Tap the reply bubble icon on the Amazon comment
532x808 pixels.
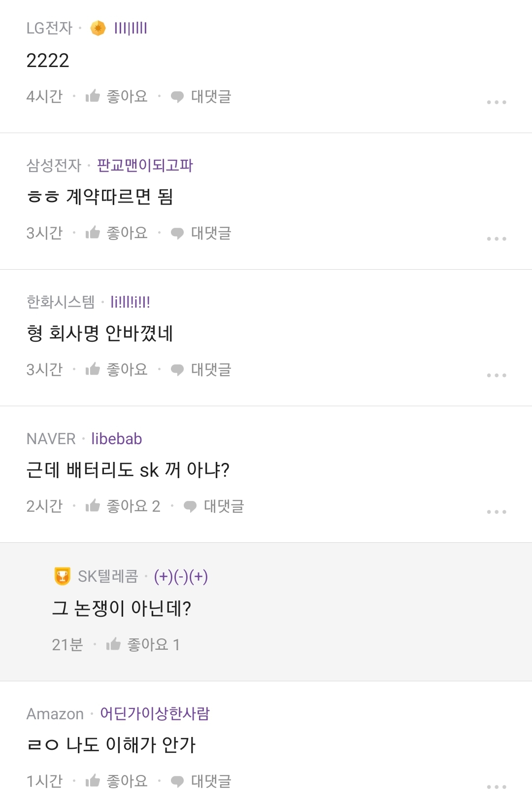pyautogui.click(x=177, y=781)
